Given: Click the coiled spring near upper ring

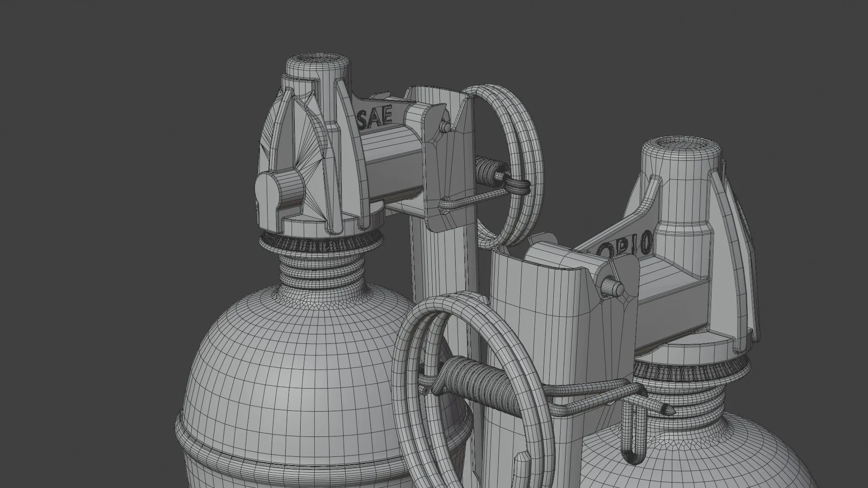Looking at the screenshot, I should tap(487, 169).
